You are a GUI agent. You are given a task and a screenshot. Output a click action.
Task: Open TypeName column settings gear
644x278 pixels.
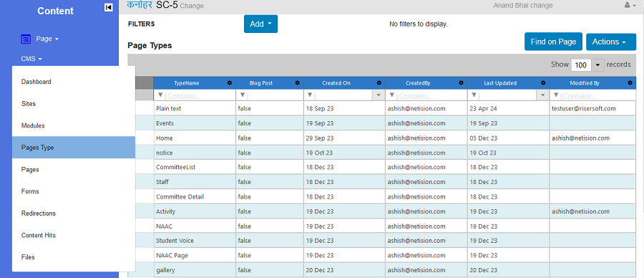[x=230, y=83]
